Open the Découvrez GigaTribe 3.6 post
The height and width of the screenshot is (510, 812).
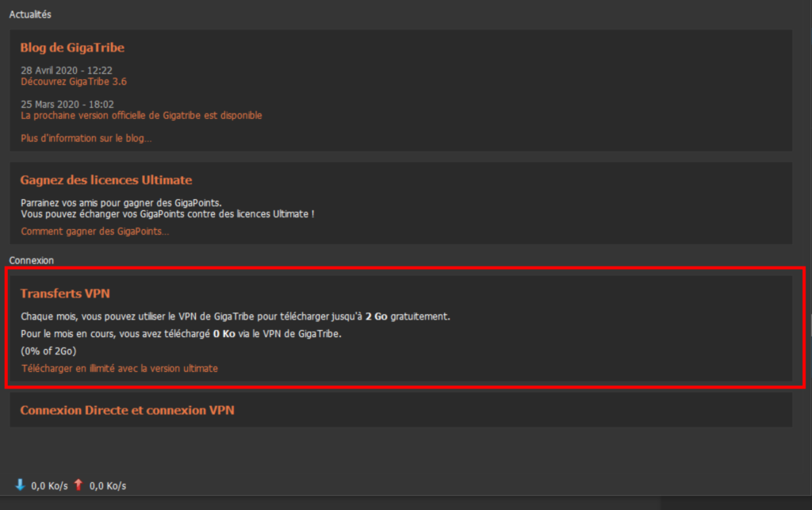(74, 81)
